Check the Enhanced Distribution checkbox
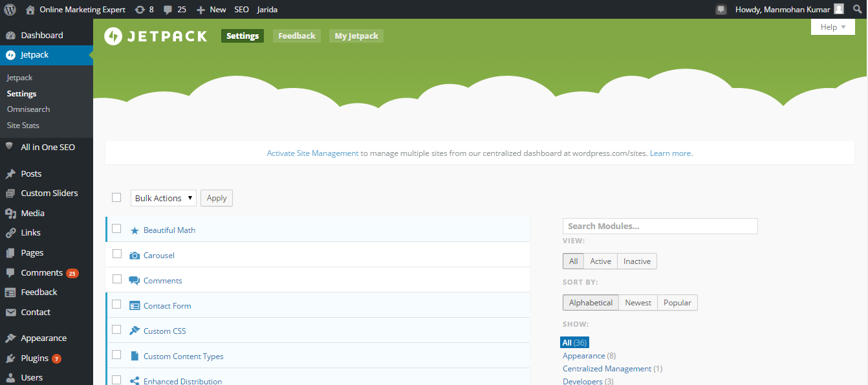868x385 pixels. point(116,379)
